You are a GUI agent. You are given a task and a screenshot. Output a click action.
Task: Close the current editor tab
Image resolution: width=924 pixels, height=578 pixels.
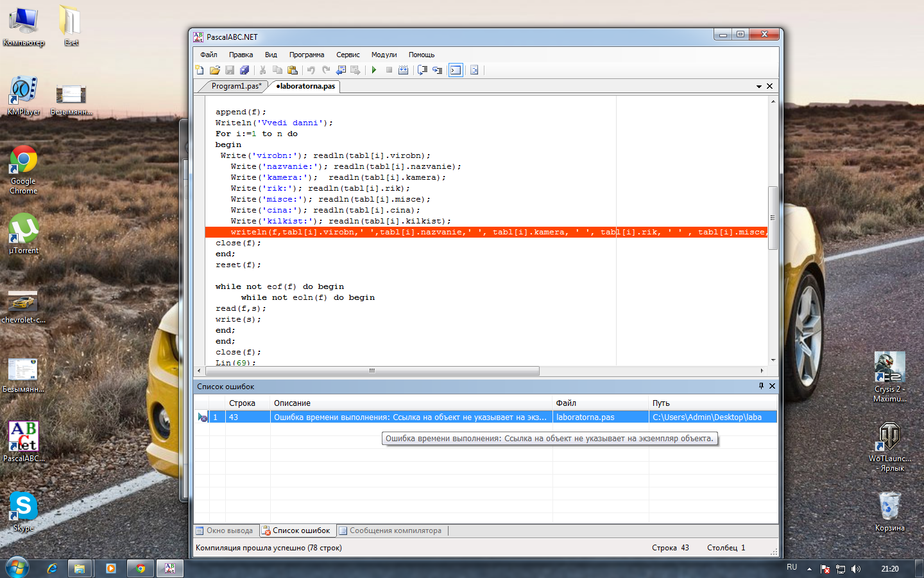[770, 86]
